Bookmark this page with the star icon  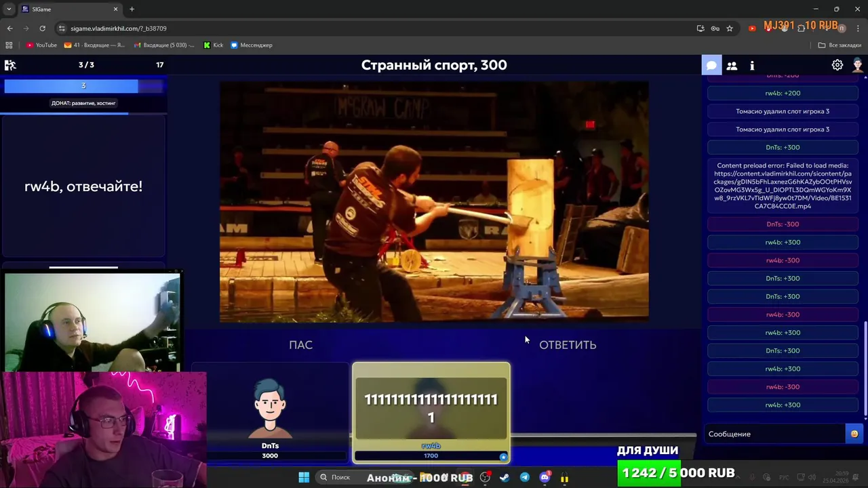(730, 28)
